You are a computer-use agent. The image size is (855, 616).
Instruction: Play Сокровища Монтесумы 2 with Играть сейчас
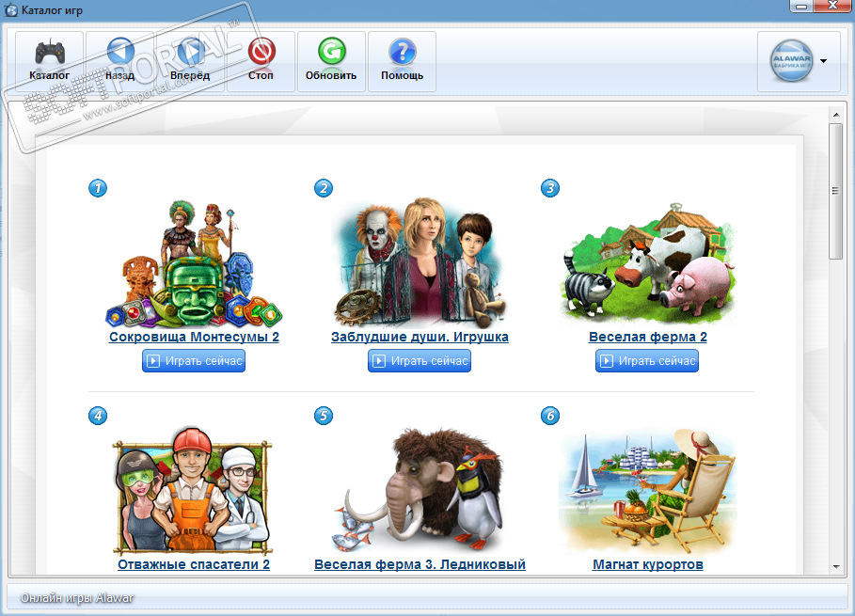[194, 361]
